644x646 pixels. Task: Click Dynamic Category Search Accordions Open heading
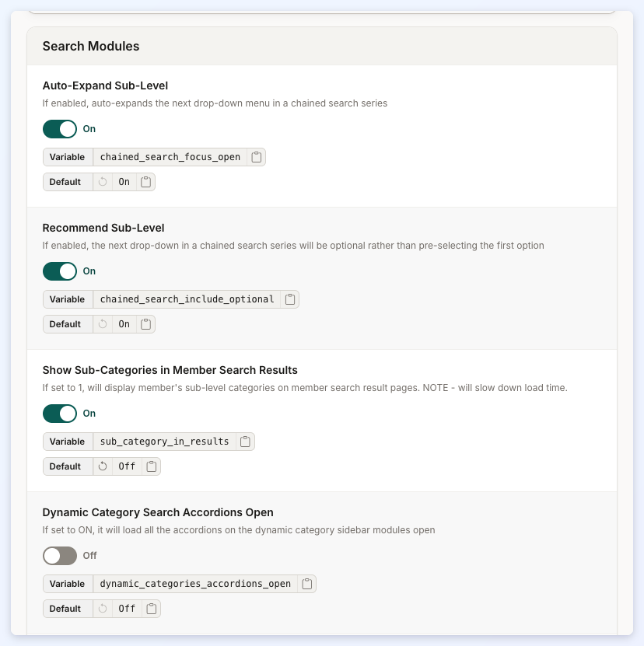(158, 512)
